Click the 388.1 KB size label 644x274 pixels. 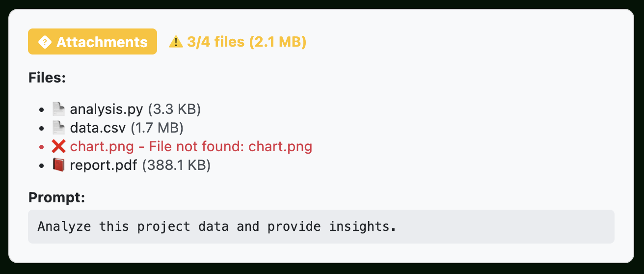(176, 165)
